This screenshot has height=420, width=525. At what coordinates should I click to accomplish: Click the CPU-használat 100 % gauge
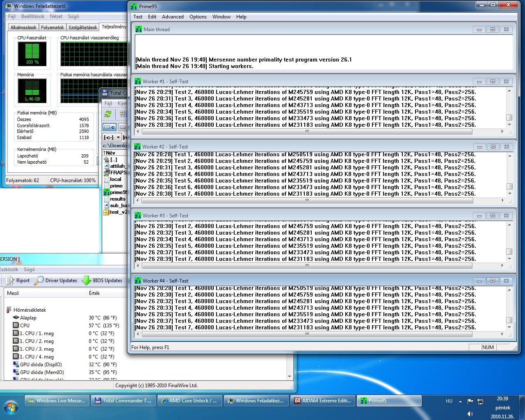32,54
